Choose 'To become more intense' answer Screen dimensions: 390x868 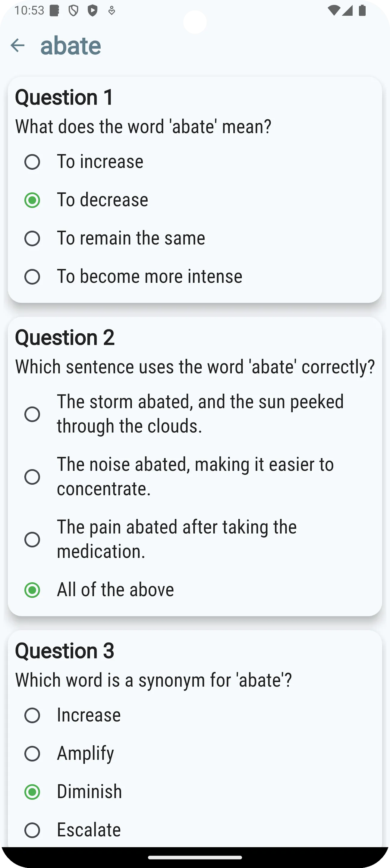(x=195, y=277)
